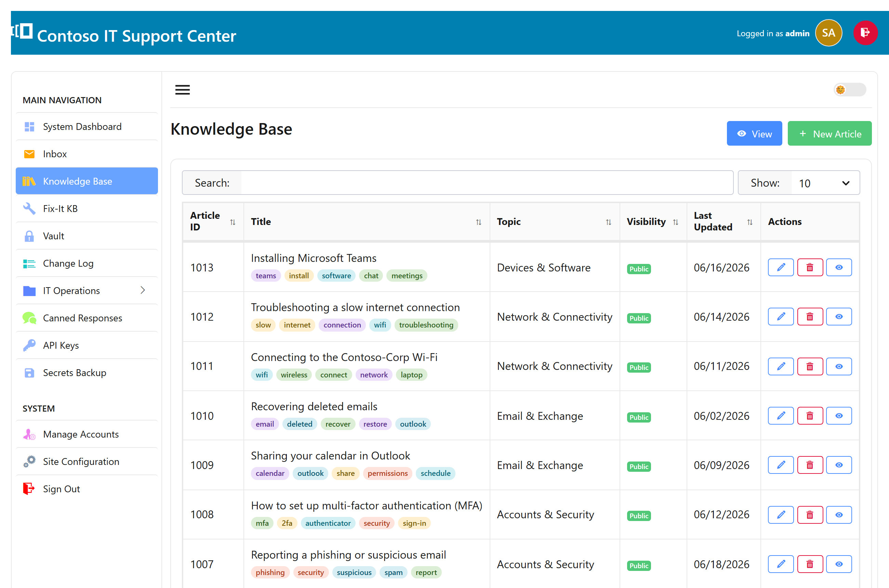Focus the Search input field
This screenshot has width=889, height=588.
tap(487, 183)
